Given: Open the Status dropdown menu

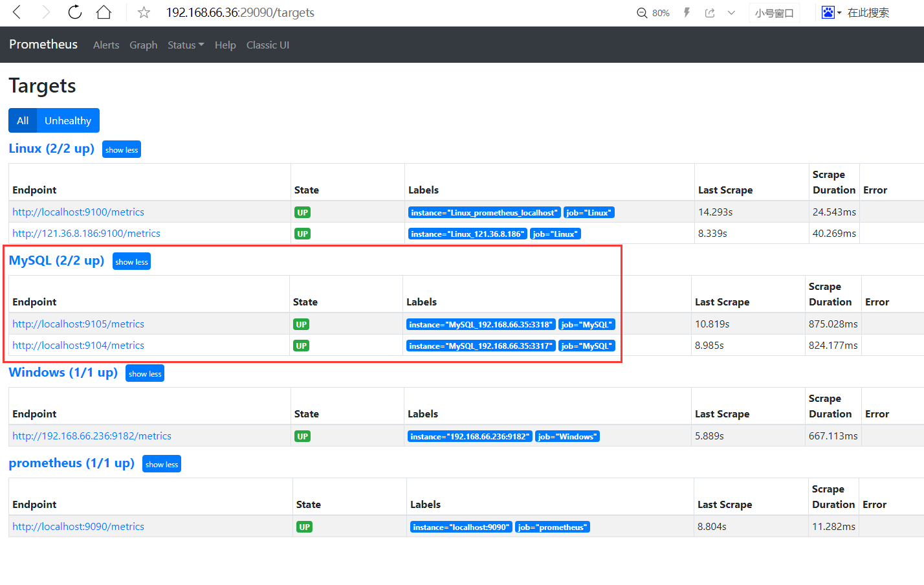Looking at the screenshot, I should [186, 45].
